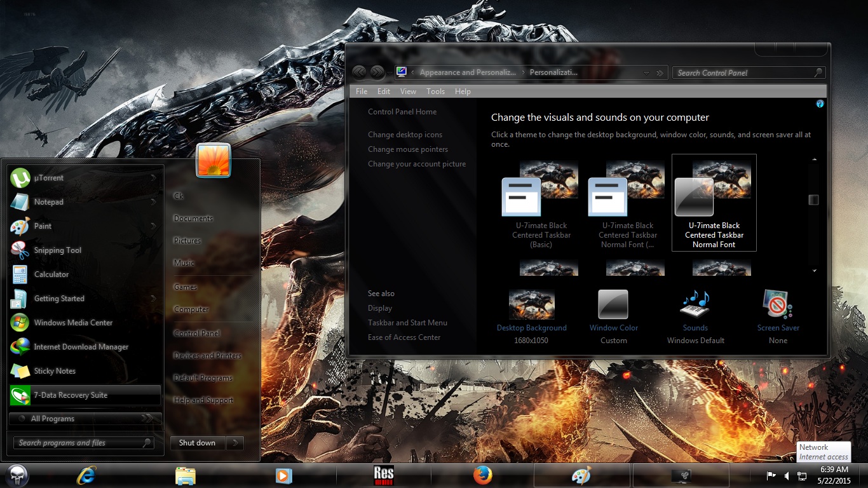
Task: Click Change your account picture link
Action: (417, 164)
